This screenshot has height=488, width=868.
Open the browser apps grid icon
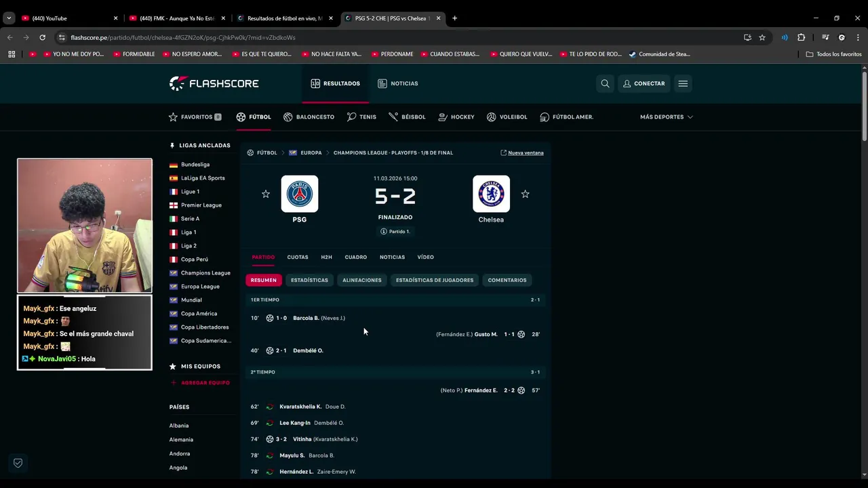[12, 54]
